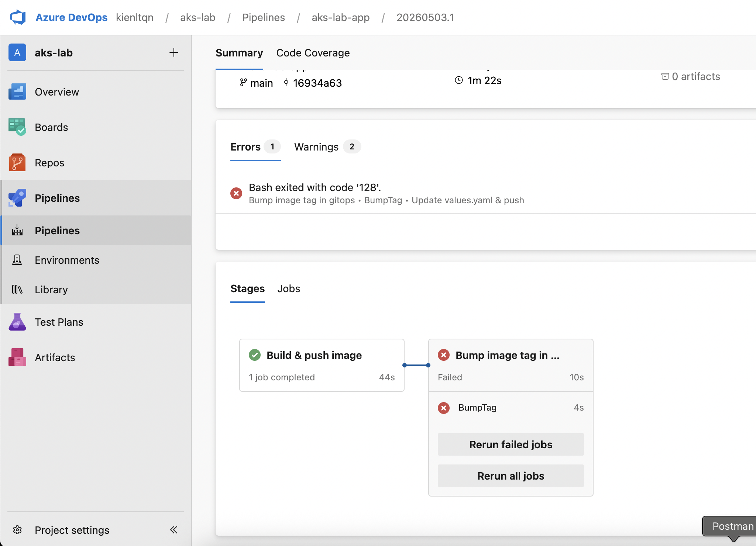The image size is (756, 546).
Task: Open the Environments icon in sidebar
Action: click(x=17, y=260)
